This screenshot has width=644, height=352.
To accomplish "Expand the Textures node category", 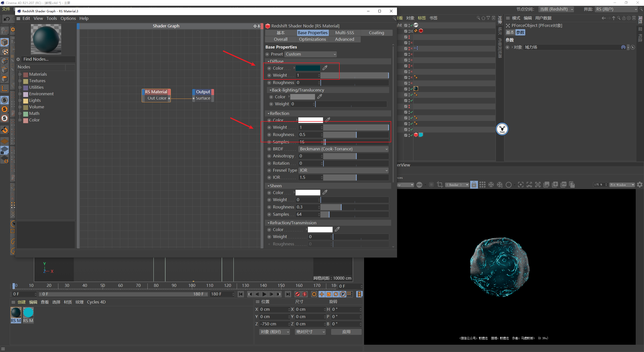I will (20, 81).
